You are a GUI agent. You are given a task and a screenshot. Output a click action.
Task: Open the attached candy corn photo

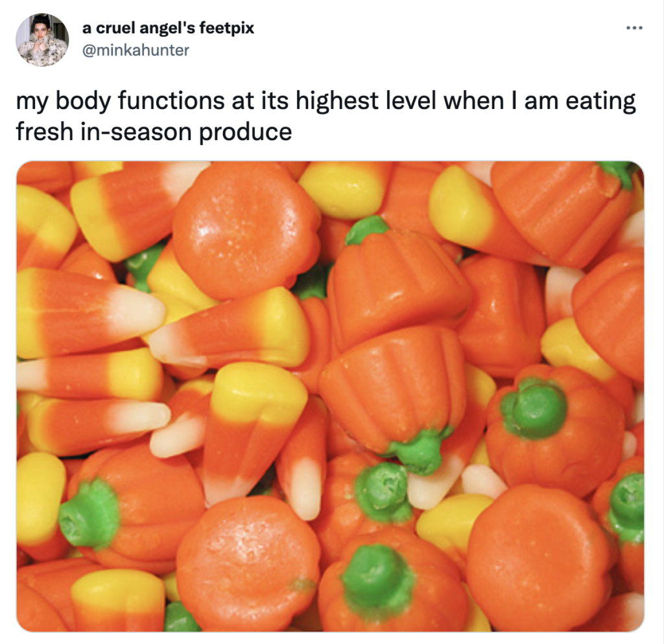[330, 396]
